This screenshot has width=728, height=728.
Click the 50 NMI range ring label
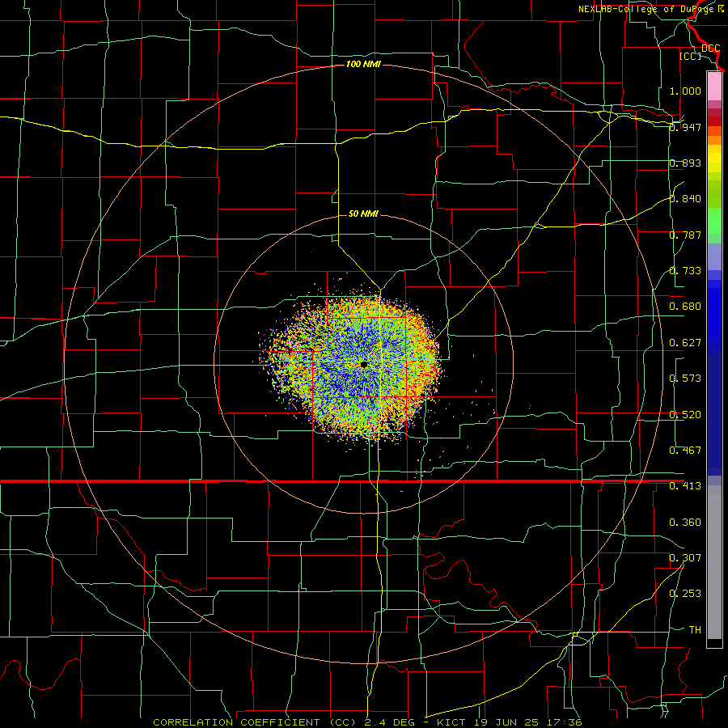(363, 214)
